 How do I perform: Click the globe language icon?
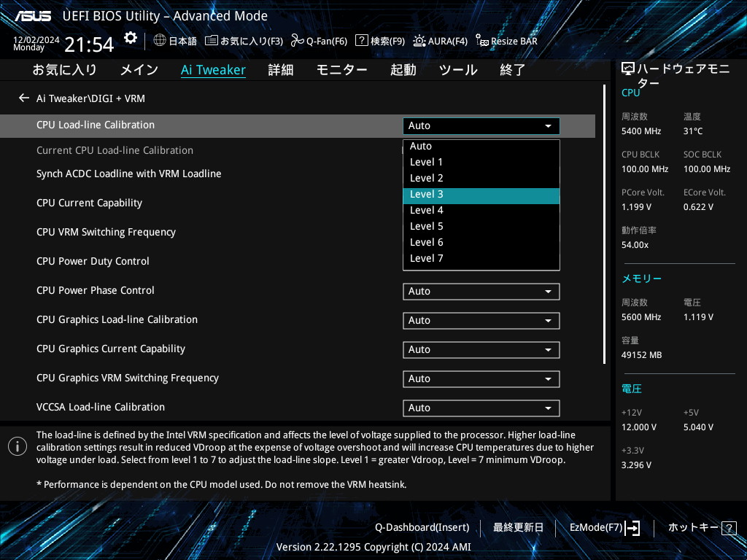pos(160,41)
